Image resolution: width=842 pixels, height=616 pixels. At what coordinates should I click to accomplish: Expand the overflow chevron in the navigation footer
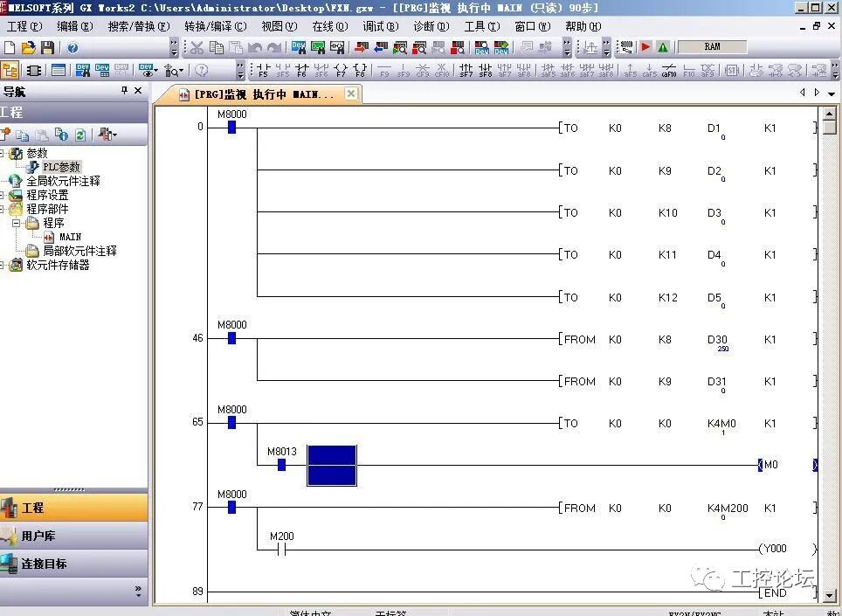click(x=138, y=591)
